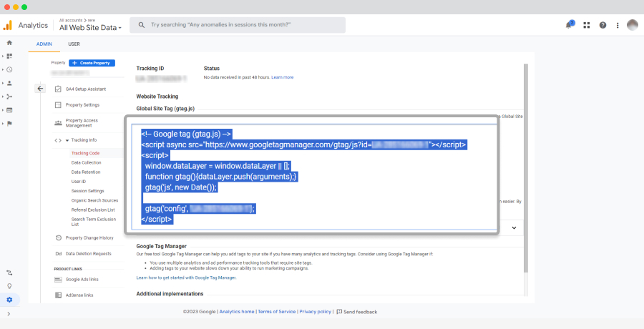This screenshot has height=329, width=644.
Task: Click Property Access Management people icon
Action: 58,123
